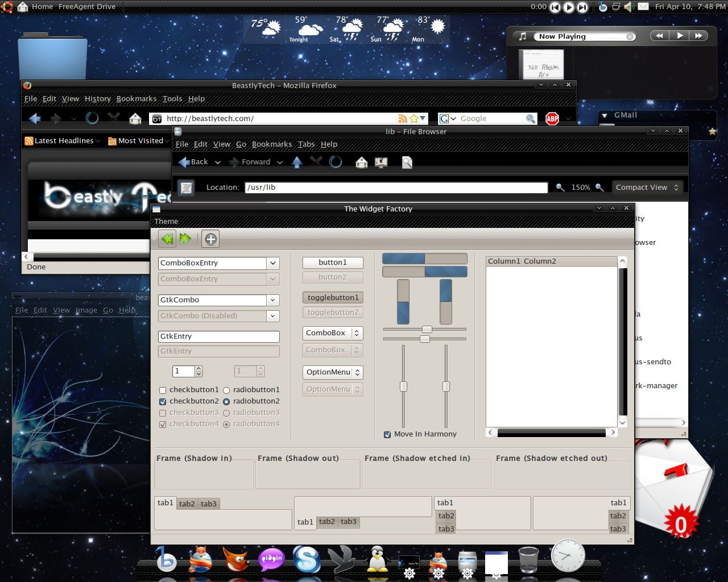Screen dimensions: 728x582
Task: Click the upper horizontal slider handle
Action: [427, 330]
